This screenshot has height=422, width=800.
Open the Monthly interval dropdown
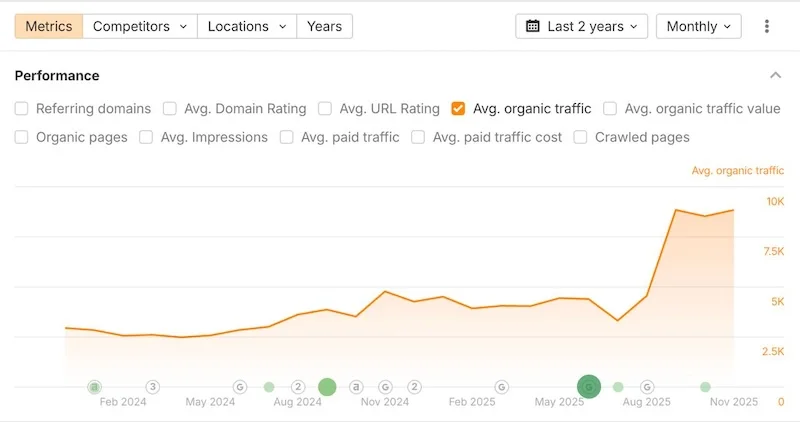(698, 26)
